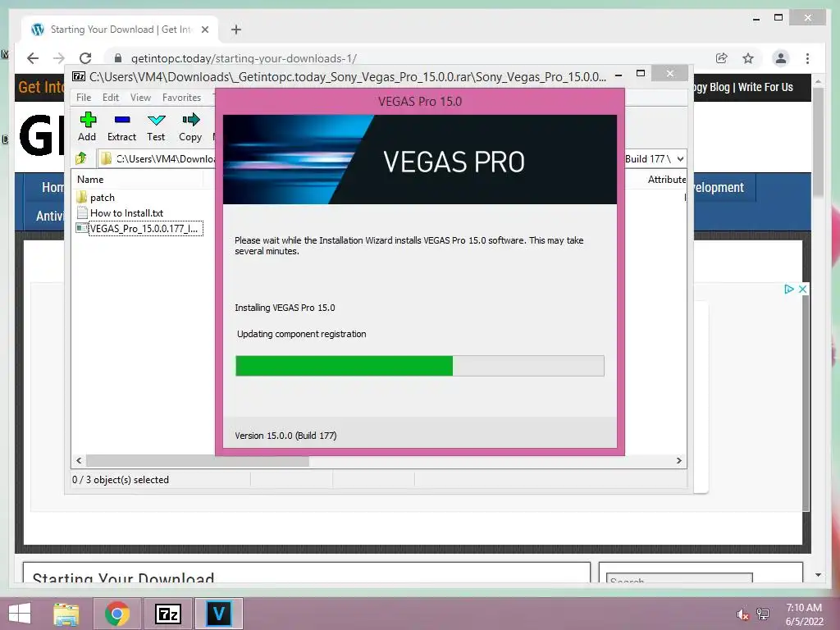
Task: Select the VEGAS_Pro_15.0.0.177 installer file
Action: (x=139, y=229)
